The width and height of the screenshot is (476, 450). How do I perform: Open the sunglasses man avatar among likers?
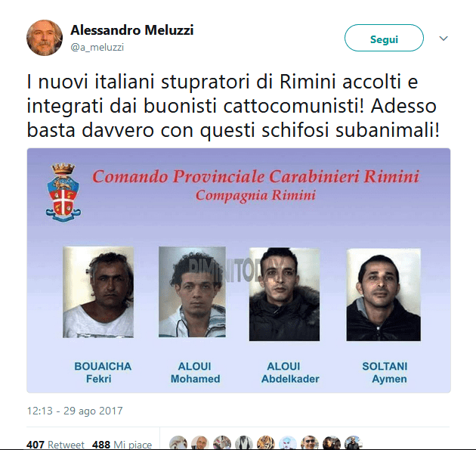(x=309, y=443)
